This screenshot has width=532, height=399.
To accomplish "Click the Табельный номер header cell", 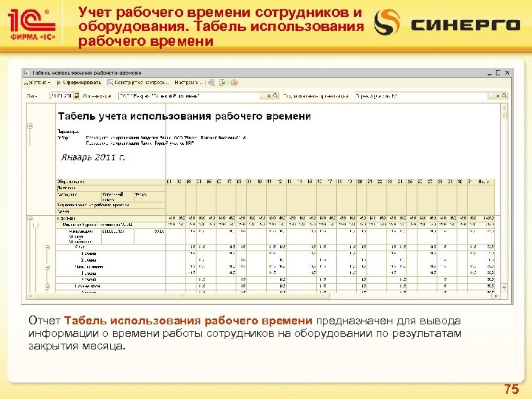I will [x=117, y=197].
